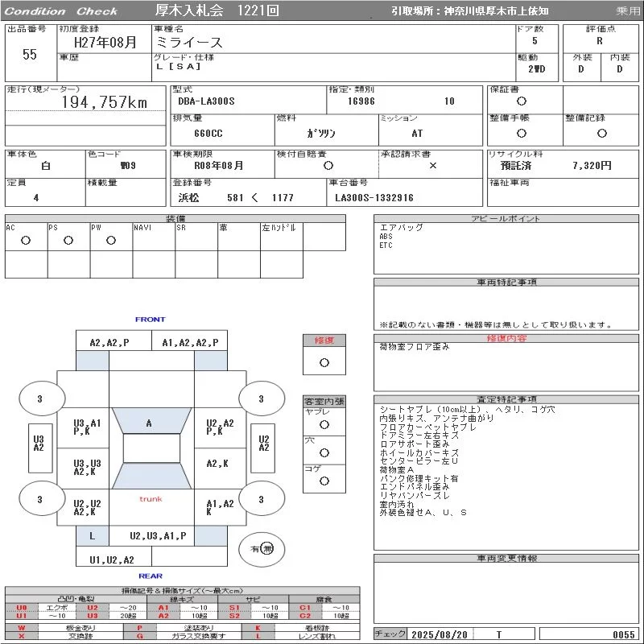
Task: Toggle the コゲ burn mark circle
Action: pyautogui.click(x=324, y=481)
